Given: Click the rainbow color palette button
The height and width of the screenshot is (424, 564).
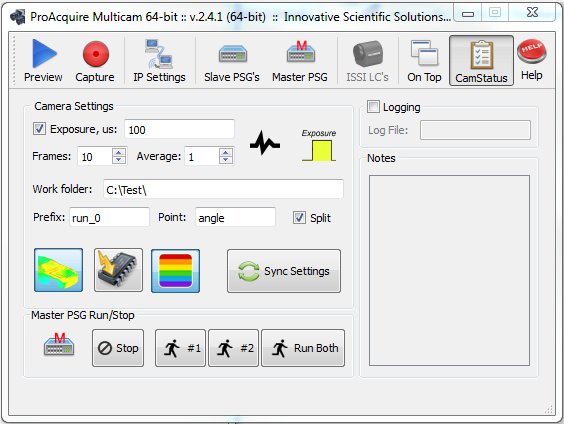Looking at the screenshot, I should pos(176,271).
